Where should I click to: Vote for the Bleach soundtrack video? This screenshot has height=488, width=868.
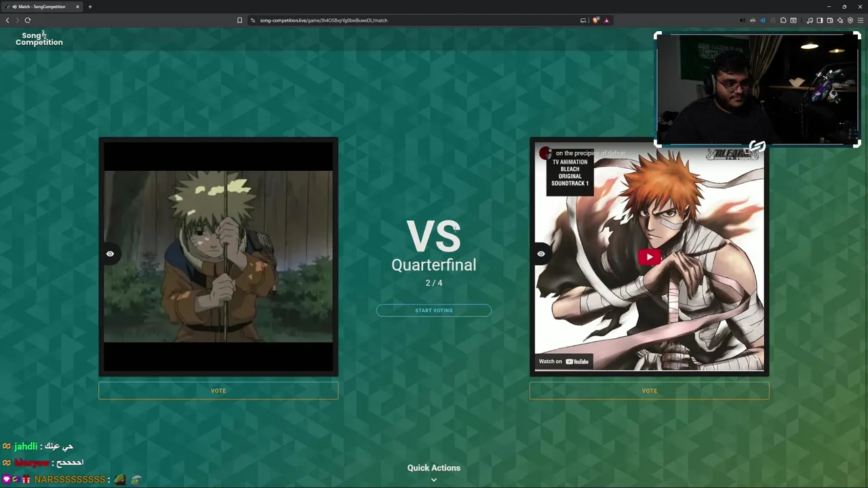point(650,390)
